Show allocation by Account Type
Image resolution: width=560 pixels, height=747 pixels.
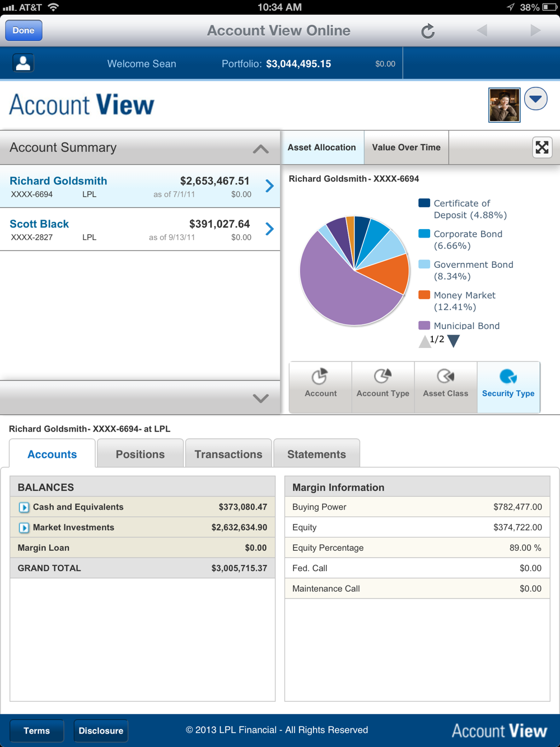383,387
